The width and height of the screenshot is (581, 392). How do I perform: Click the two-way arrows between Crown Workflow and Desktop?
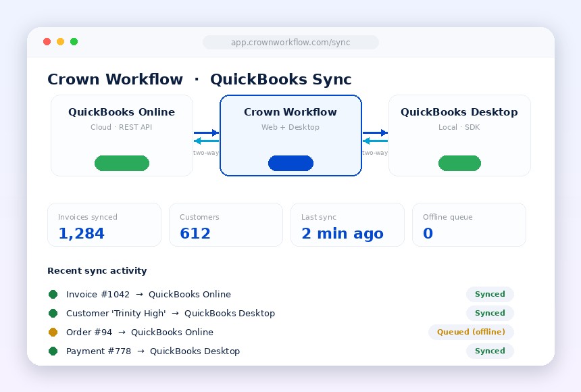coord(375,137)
